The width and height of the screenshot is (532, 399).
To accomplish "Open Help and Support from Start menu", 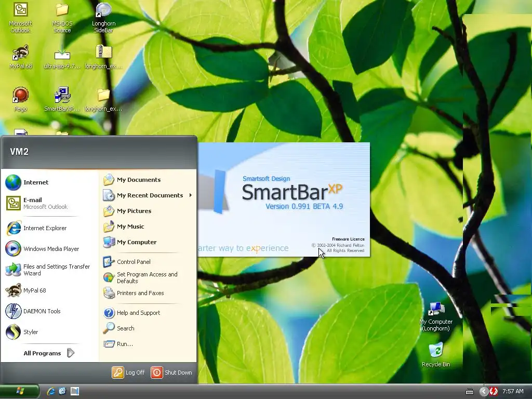I will pyautogui.click(x=148, y=312).
